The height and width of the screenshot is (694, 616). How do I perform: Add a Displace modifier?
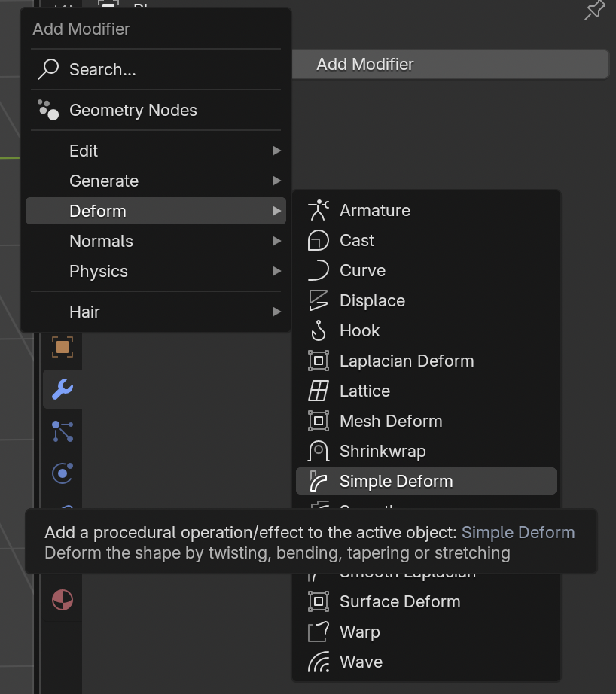[372, 301]
